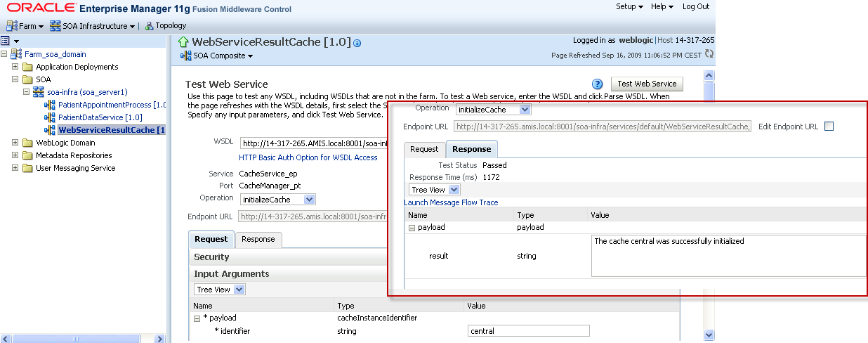Open the SOA Composite dropdown menu

click(x=218, y=56)
